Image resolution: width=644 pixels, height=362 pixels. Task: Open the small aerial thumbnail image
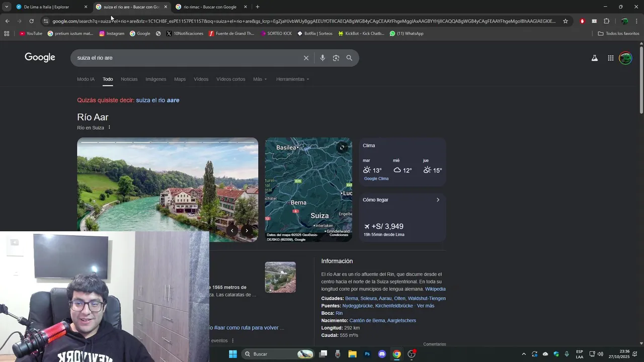(x=280, y=277)
